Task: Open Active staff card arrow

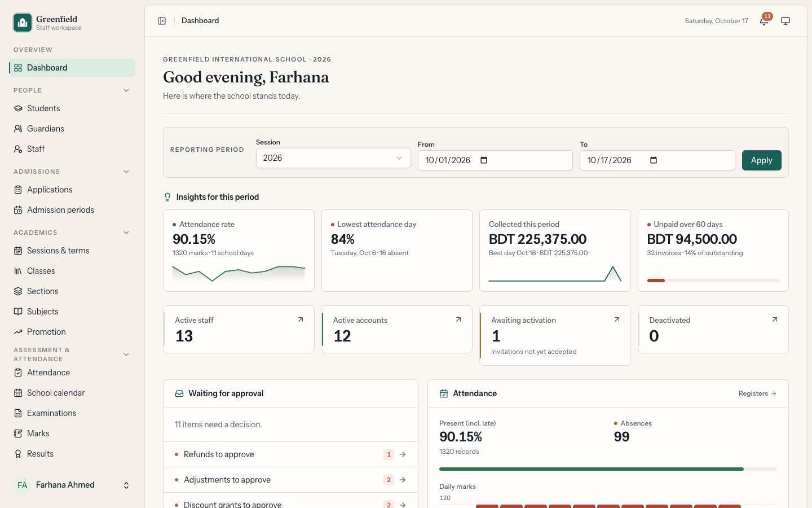Action: point(301,319)
